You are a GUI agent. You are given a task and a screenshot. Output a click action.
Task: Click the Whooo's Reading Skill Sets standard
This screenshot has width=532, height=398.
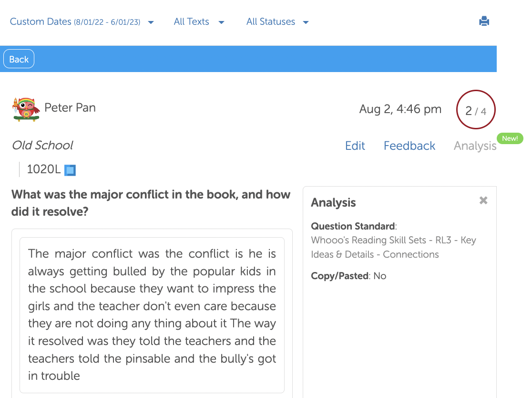tap(393, 247)
